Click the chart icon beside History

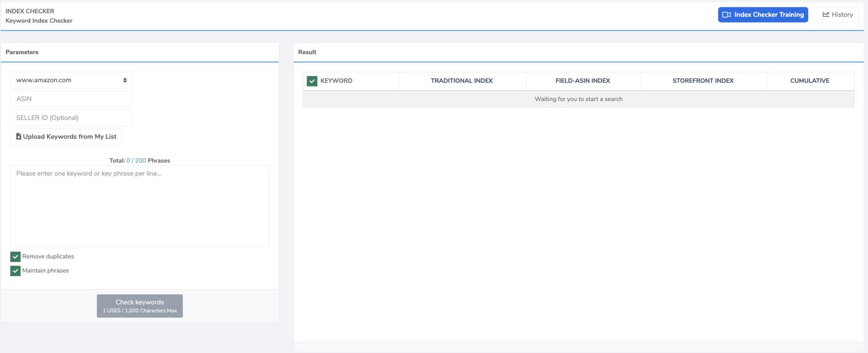826,14
